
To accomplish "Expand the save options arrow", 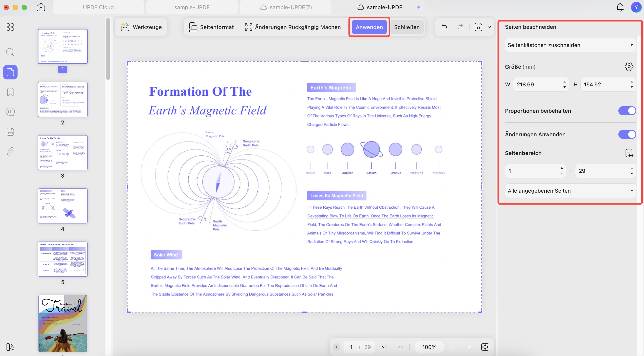I will tap(489, 27).
